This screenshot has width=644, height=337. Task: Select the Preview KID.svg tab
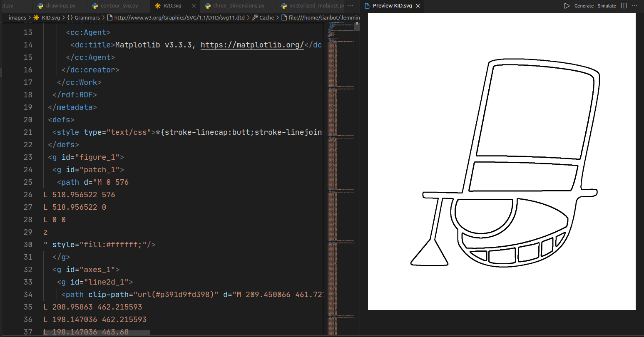[392, 6]
